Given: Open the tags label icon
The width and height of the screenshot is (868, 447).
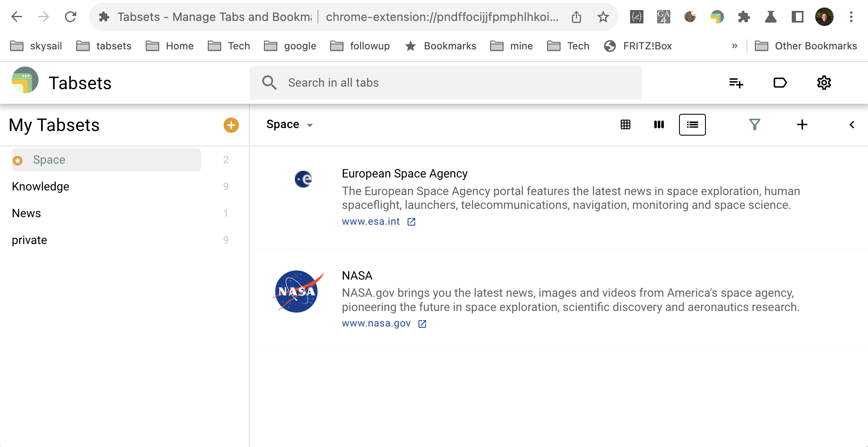Looking at the screenshot, I should [780, 83].
